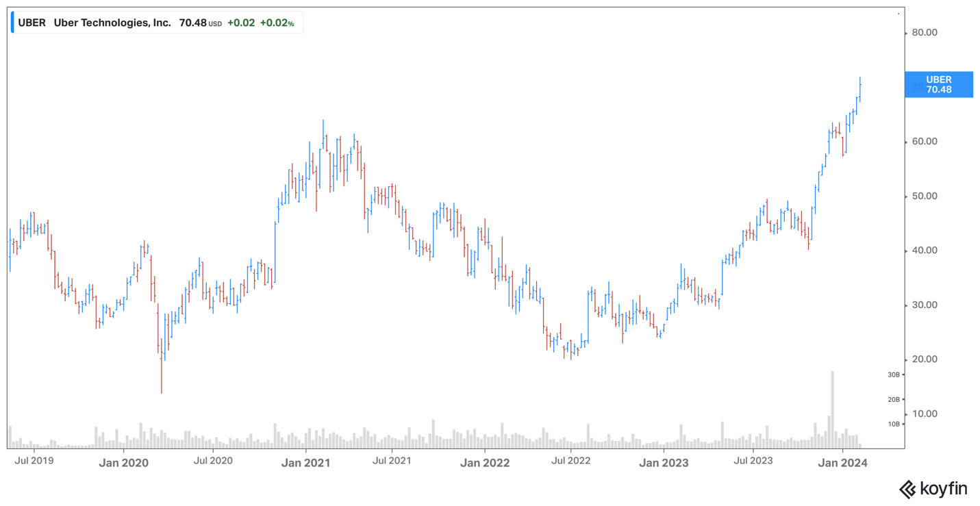980x506 pixels.
Task: Click the 40.00 price axis label
Action: (925, 251)
